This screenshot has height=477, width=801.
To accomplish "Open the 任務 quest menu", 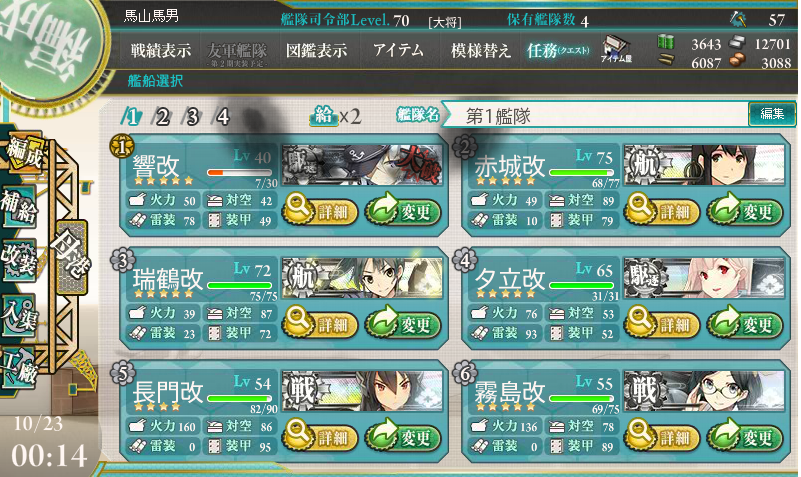I will tap(558, 50).
